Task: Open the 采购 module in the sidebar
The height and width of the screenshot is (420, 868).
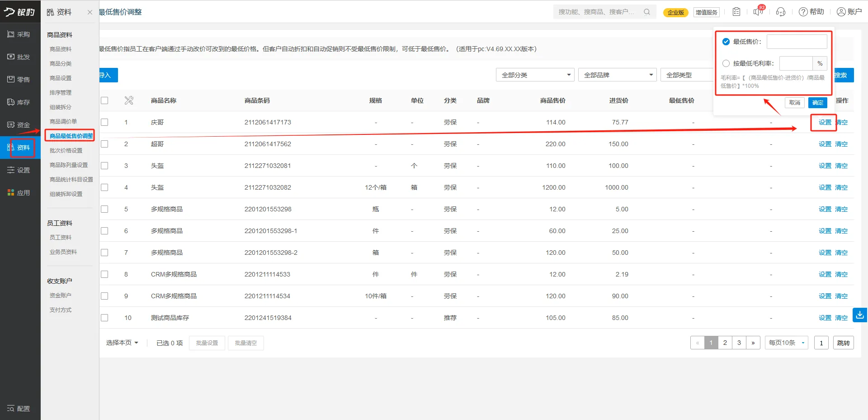Action: tap(20, 34)
